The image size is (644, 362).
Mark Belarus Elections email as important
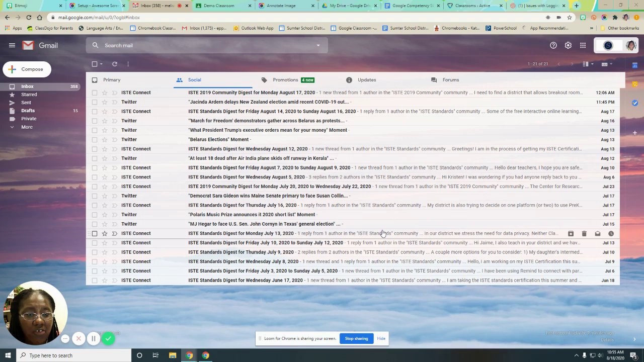pyautogui.click(x=114, y=139)
